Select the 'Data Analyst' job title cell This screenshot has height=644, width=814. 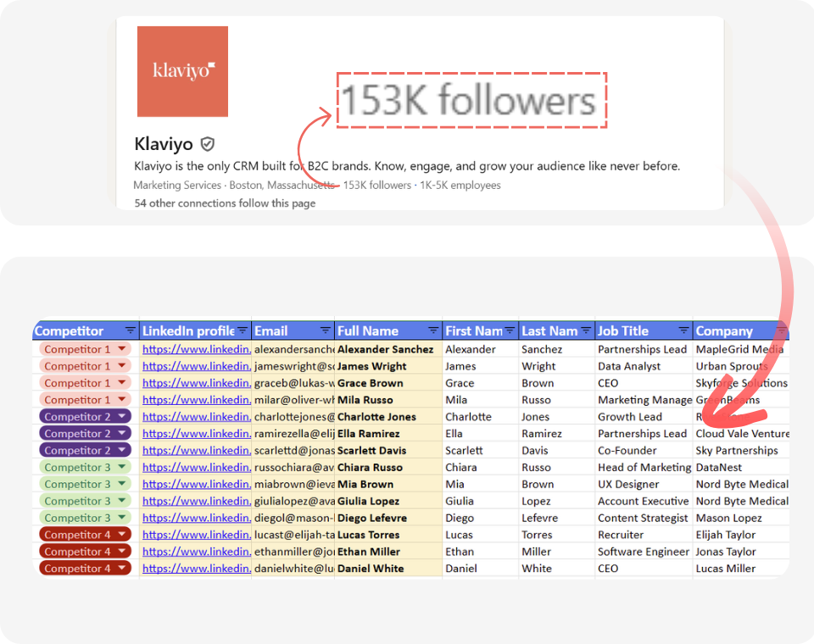pos(644,366)
